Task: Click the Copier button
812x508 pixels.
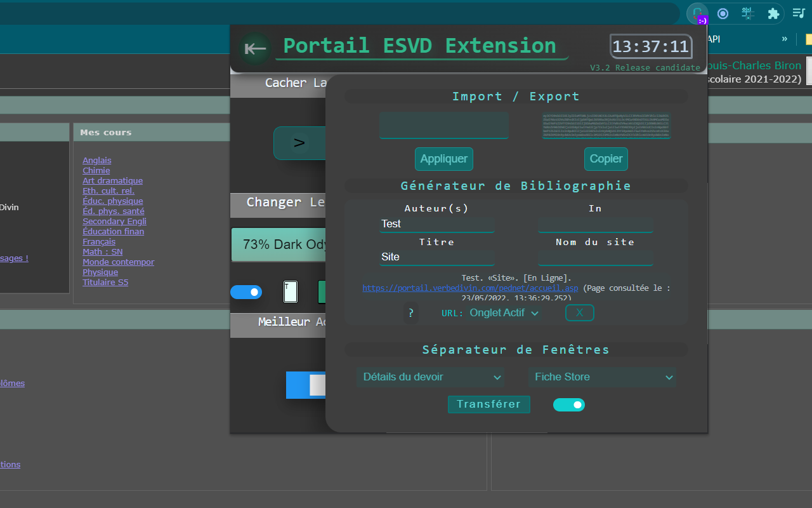Action: (606, 159)
